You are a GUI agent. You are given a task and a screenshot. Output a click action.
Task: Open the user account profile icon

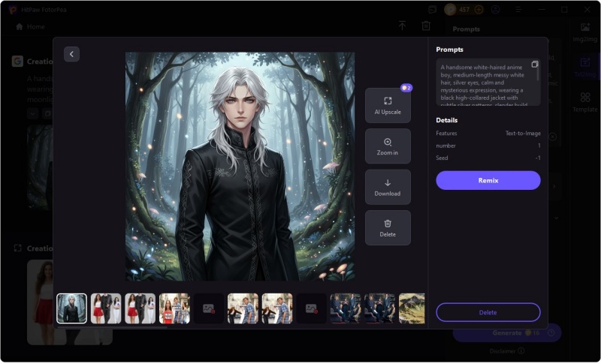(496, 10)
